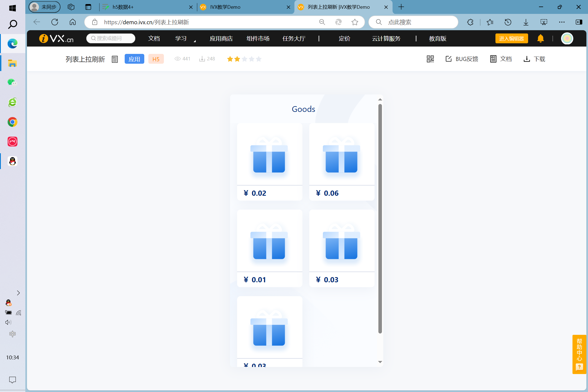Screen dimensions: 588x392
Task: Click the 搜索或提问 search field
Action: 111,38
